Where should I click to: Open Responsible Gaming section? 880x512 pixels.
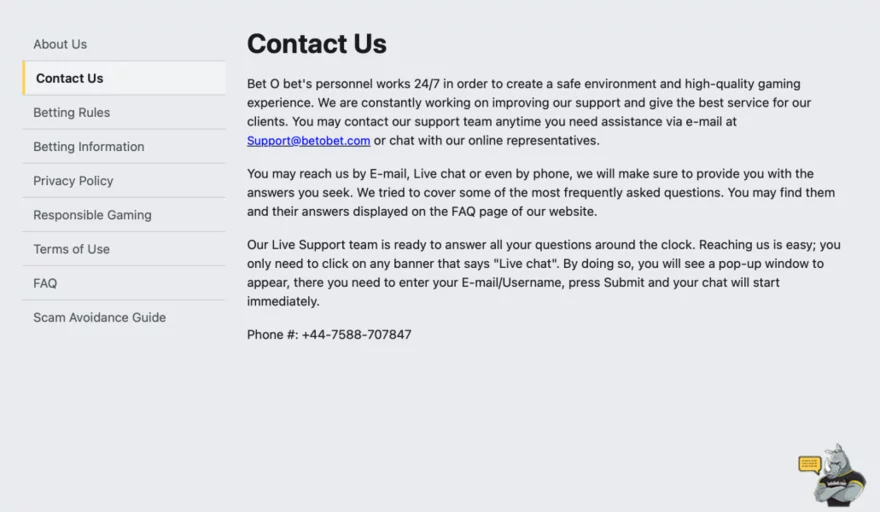[123, 215]
